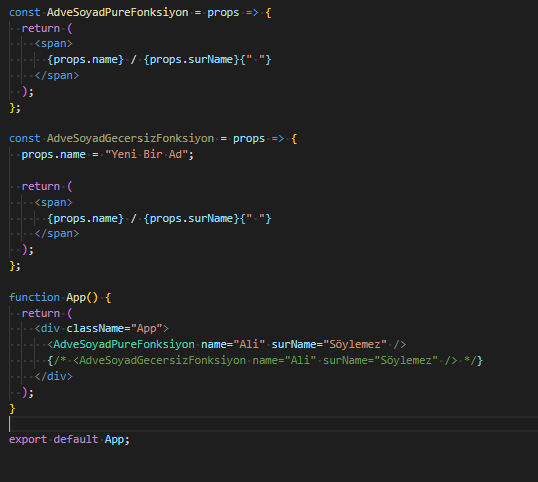Click the "App" className string value
Image resolution: width=538 pixels, height=482 pixels.
click(147, 329)
